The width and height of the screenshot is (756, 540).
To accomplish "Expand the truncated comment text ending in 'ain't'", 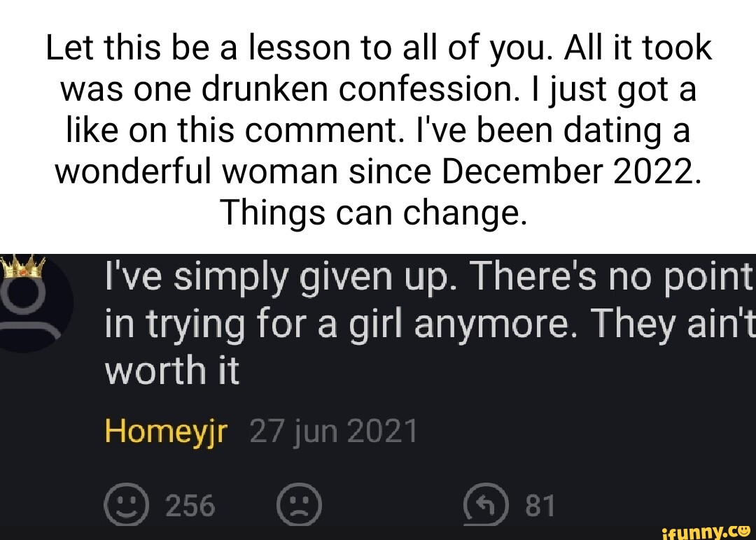I will pyautogui.click(x=420, y=322).
